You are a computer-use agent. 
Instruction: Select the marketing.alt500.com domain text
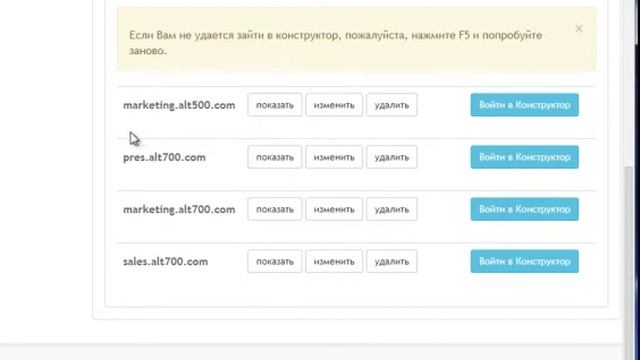[x=179, y=105]
